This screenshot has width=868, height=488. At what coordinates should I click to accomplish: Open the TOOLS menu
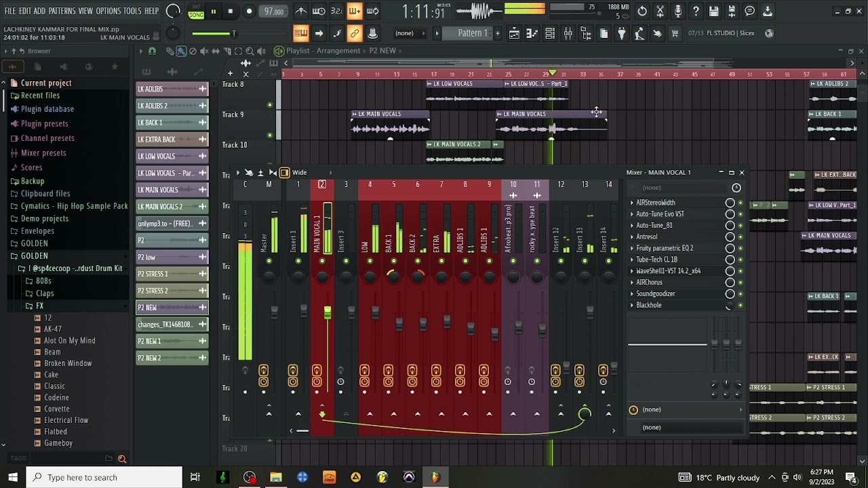point(132,11)
